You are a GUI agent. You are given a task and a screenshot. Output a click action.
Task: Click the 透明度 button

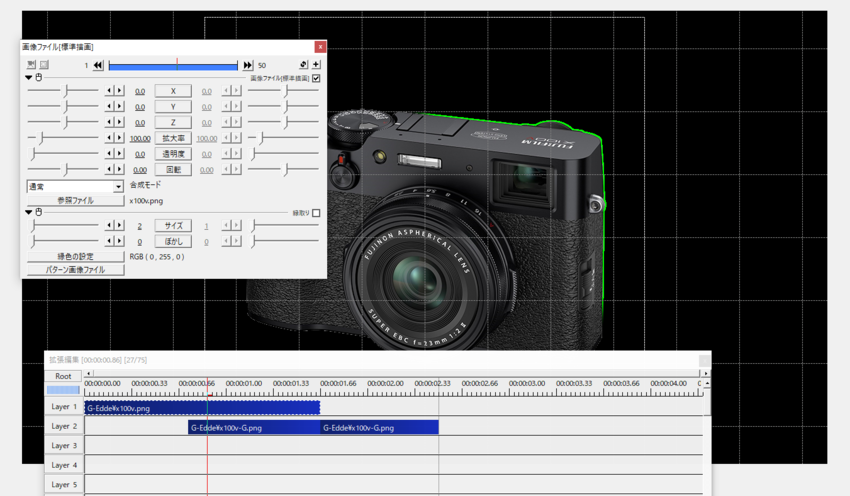[173, 154]
